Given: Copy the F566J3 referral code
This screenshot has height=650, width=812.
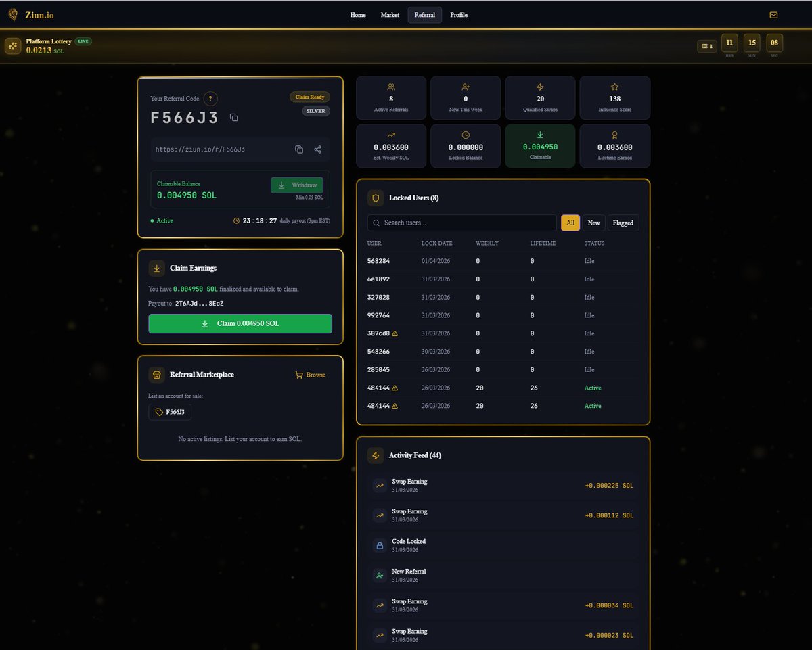Looking at the screenshot, I should [233, 118].
